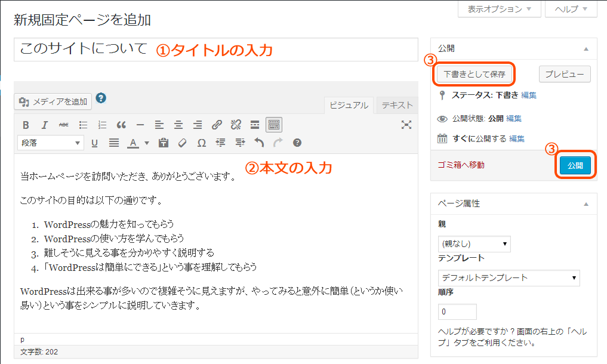Click first paragraph 当ホームページを訪問いただき in editor

click(x=128, y=177)
